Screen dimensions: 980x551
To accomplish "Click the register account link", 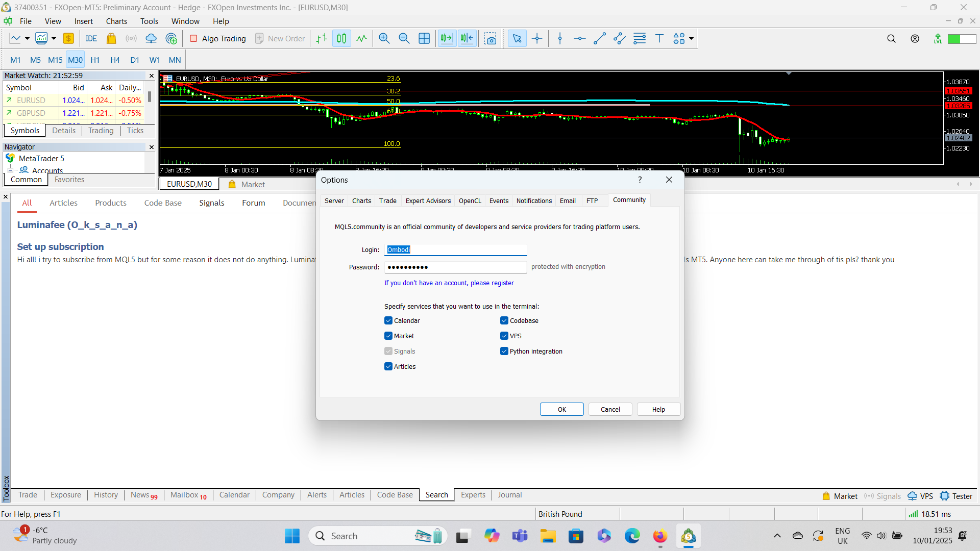I will [x=449, y=283].
